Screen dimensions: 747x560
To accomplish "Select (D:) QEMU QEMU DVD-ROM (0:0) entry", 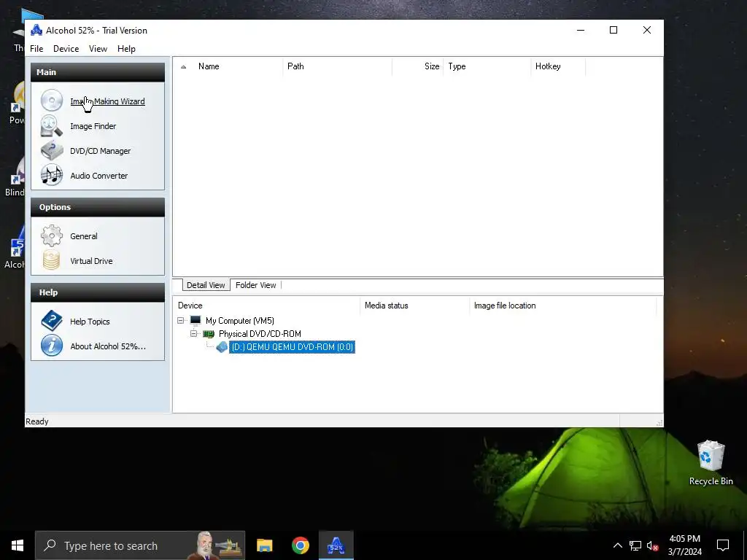I will tap(292, 346).
